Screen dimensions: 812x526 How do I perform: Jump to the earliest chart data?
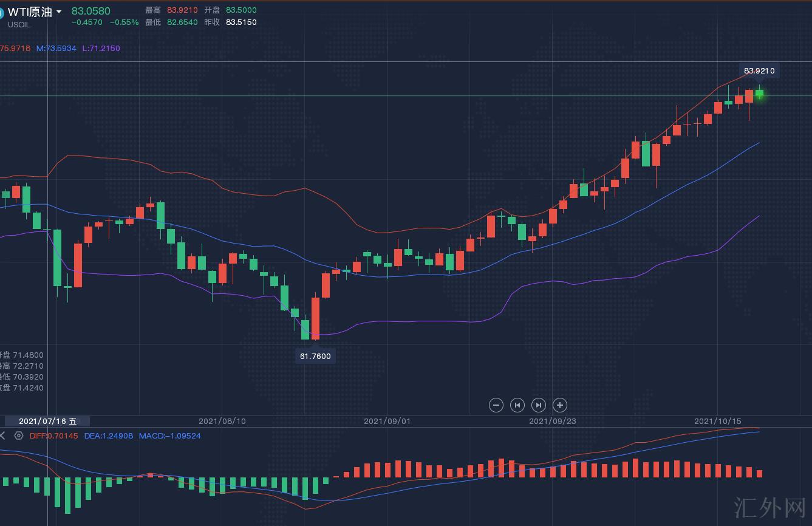click(517, 405)
